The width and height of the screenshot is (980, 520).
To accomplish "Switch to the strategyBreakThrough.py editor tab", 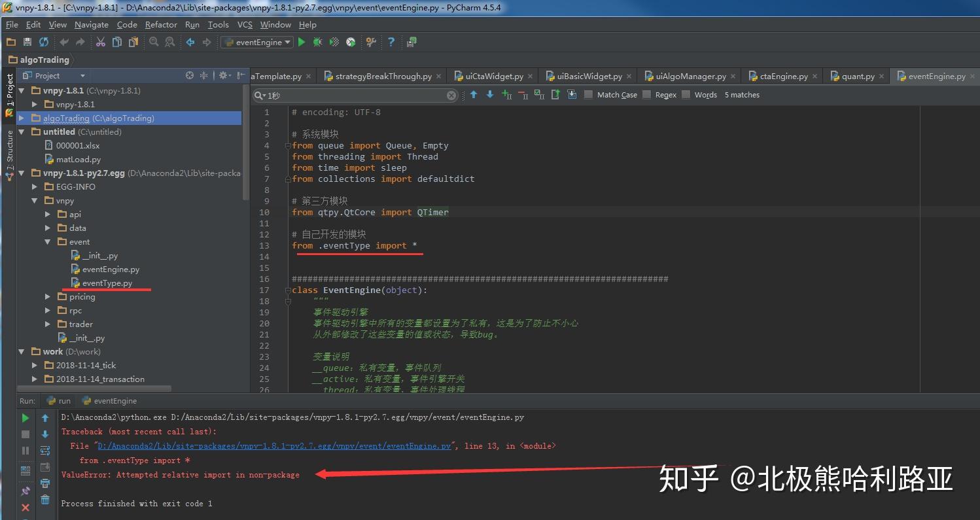I will pos(383,77).
